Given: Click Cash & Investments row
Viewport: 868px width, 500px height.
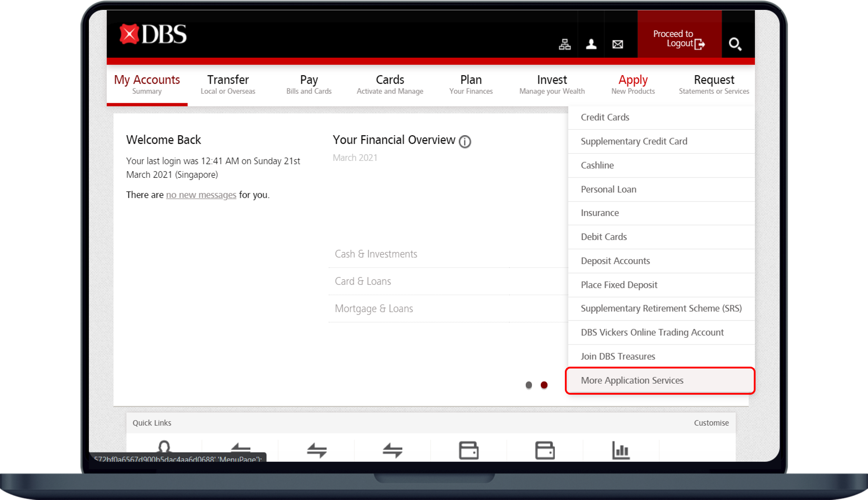Looking at the screenshot, I should click(448, 254).
